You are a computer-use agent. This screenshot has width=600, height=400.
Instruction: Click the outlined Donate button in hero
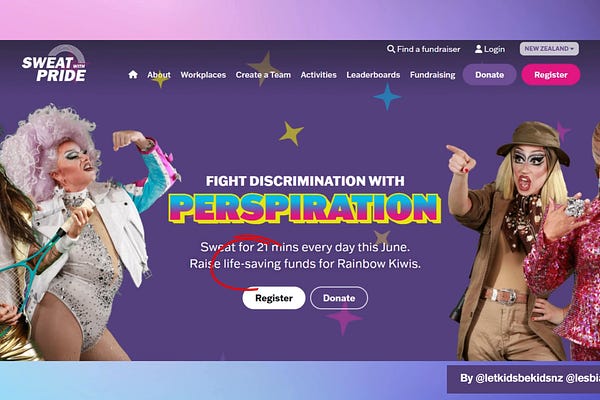click(339, 298)
